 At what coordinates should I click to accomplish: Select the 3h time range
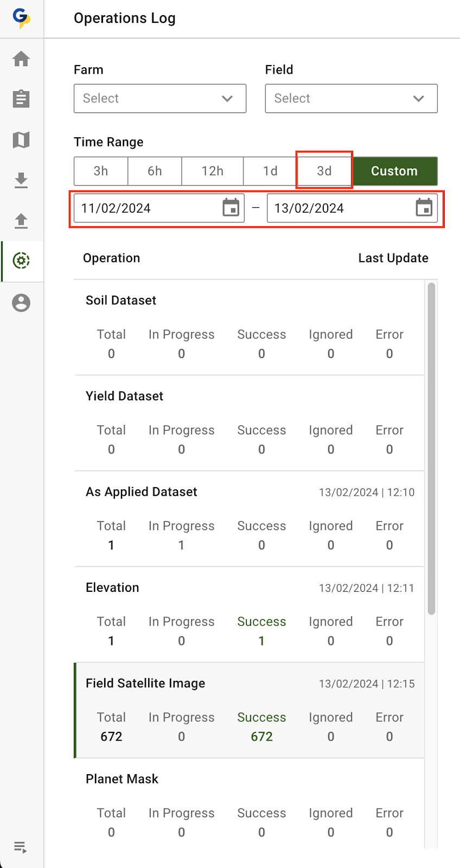101,171
